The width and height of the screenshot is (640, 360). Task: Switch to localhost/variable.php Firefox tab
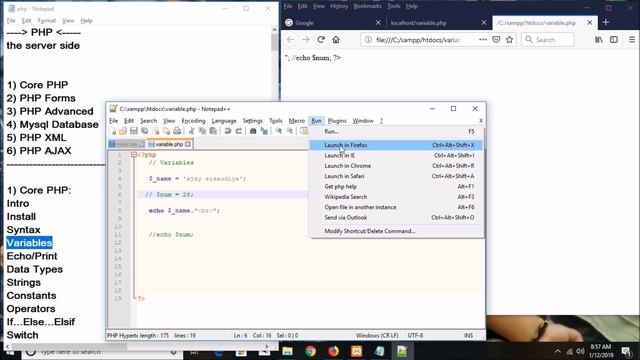coord(438,23)
